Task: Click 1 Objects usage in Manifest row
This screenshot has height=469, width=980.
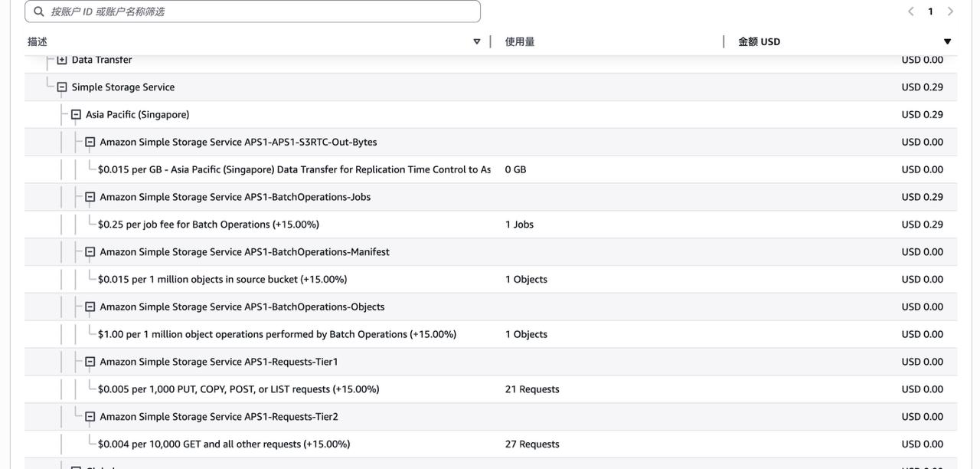Action: pyautogui.click(x=526, y=280)
